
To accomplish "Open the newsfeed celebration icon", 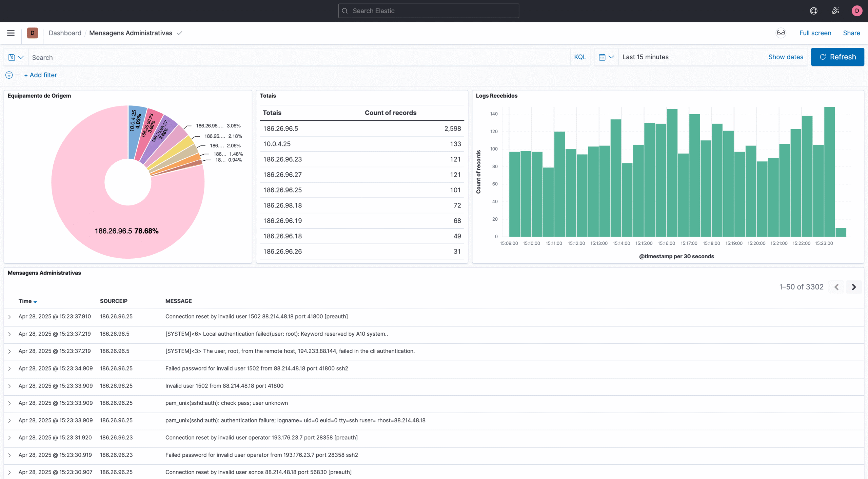I will coord(835,11).
